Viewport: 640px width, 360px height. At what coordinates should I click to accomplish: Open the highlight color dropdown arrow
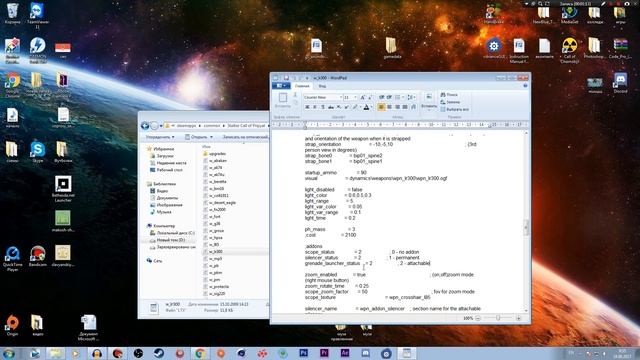[360, 107]
